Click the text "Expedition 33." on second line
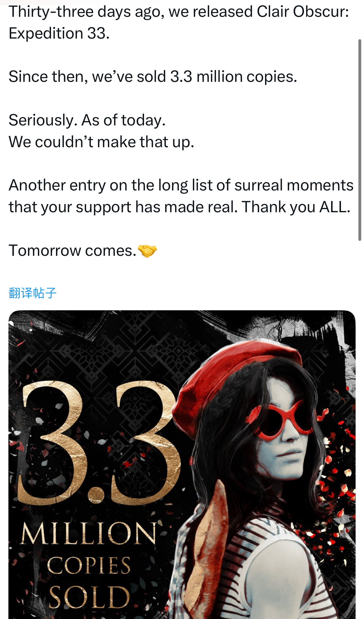 pos(59,33)
